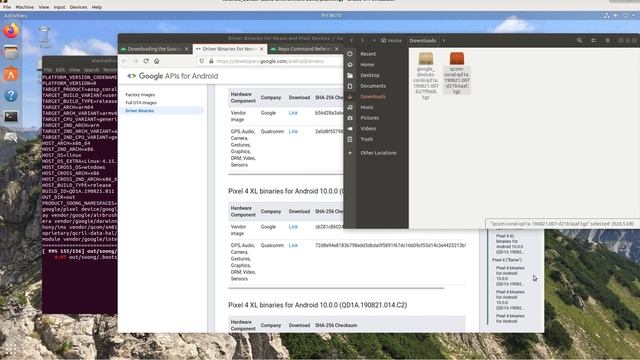Click Google vendor image Link, first table

click(293, 113)
